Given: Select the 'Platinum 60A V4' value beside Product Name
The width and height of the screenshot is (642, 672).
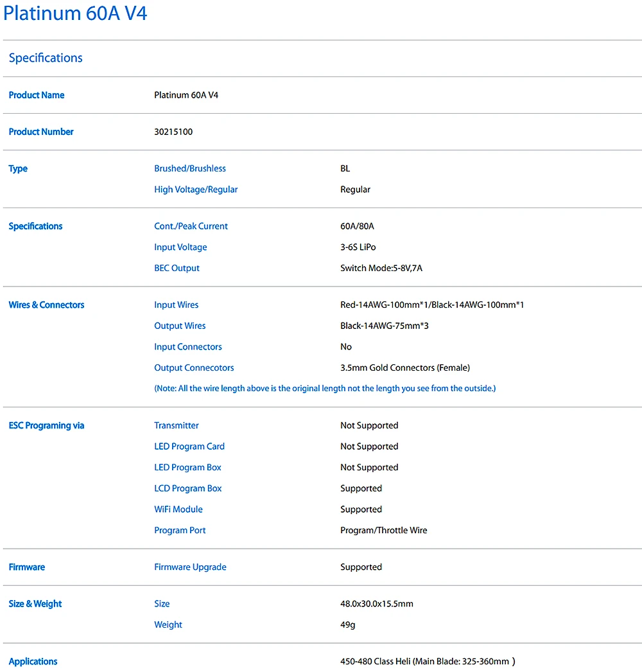Looking at the screenshot, I should (186, 95).
